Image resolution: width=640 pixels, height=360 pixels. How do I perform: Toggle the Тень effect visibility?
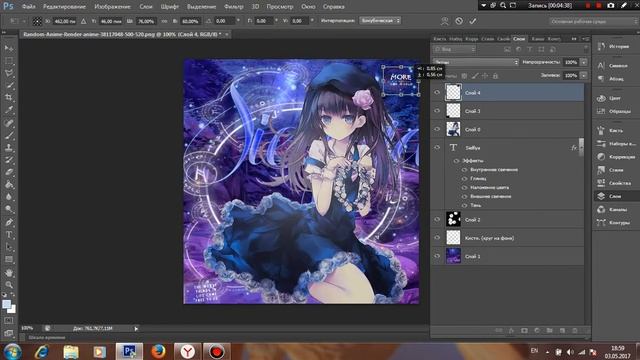coord(464,205)
